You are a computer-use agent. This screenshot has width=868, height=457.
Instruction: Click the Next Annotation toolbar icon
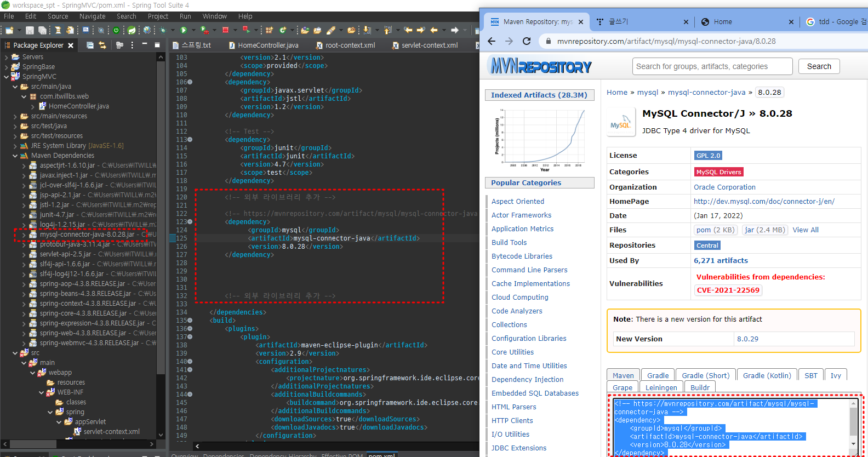pyautogui.click(x=367, y=30)
